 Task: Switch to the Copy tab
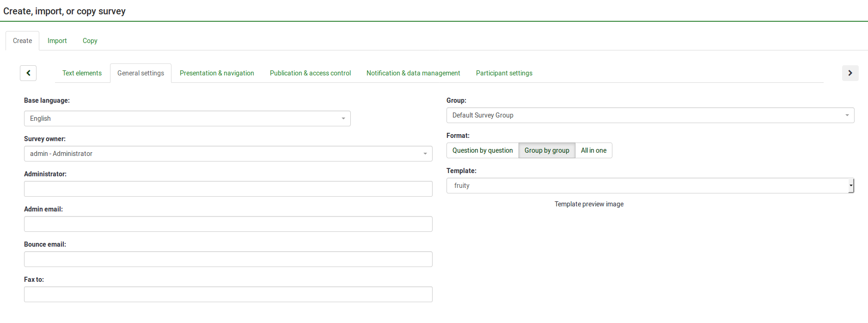tap(90, 41)
